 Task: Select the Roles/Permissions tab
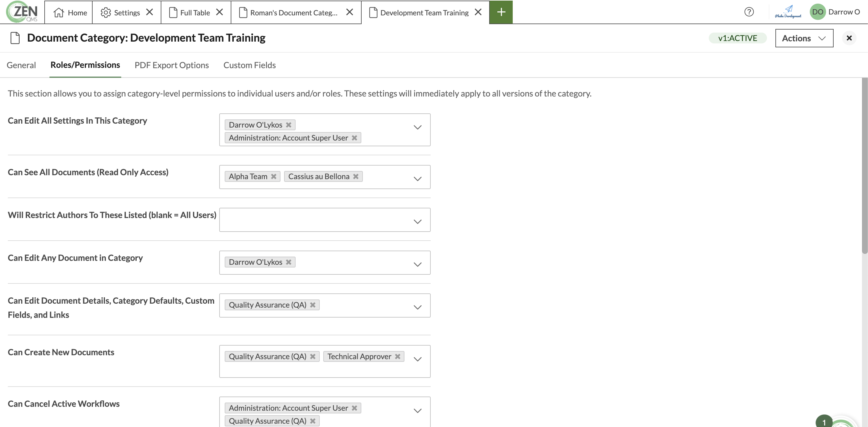pos(85,65)
